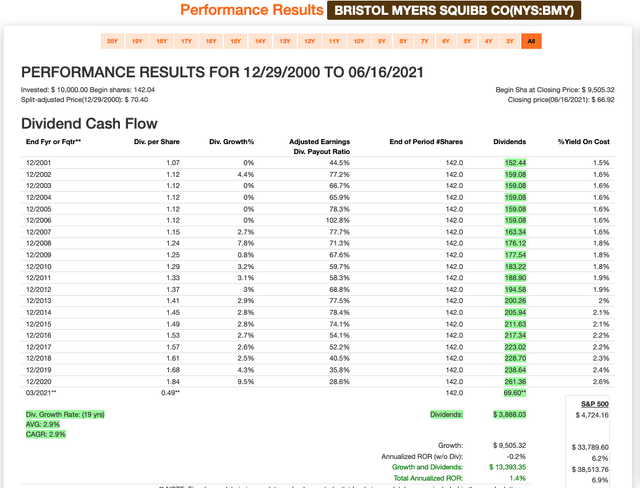Screen dimensions: 640x488
Task: Click the 12/2020 dividend growth 9.5%
Action: (x=245, y=382)
